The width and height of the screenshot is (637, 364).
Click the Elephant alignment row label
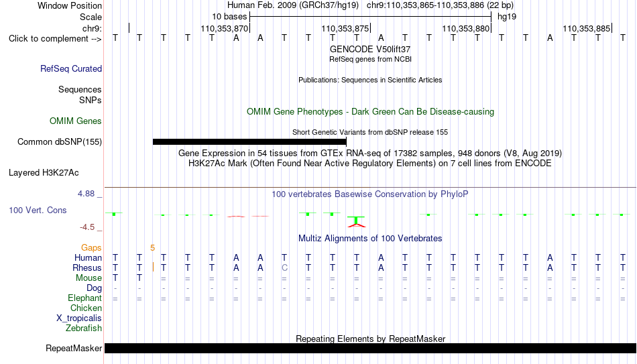[85, 298]
